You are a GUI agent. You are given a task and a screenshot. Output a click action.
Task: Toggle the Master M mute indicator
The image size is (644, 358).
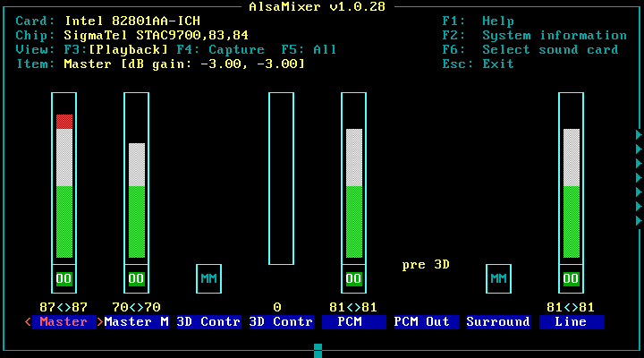pos(136,278)
